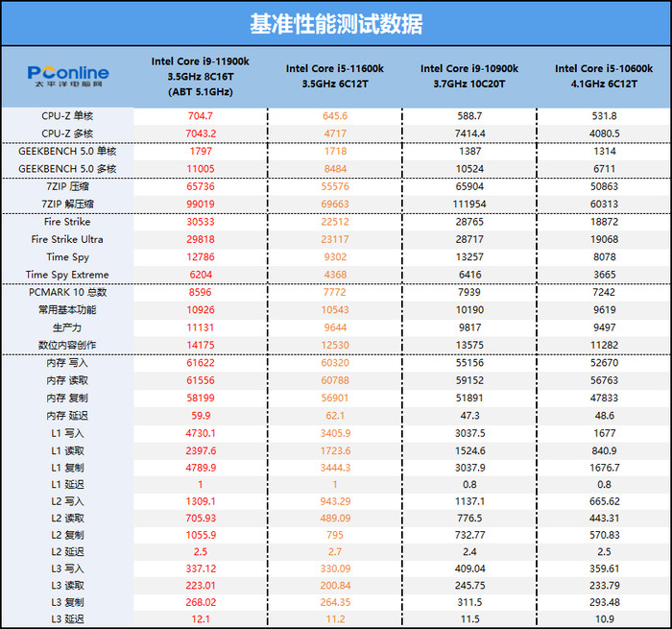The height and width of the screenshot is (629, 672).
Task: Click the 7ZIP 解压缩 row label
Action: click(66, 205)
